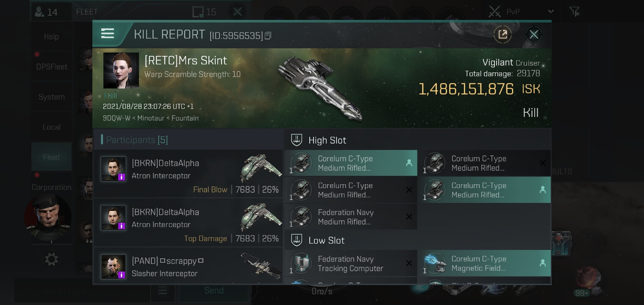Click the PvP crossed swords icon
The height and width of the screenshot is (305, 644).
[x=494, y=11]
